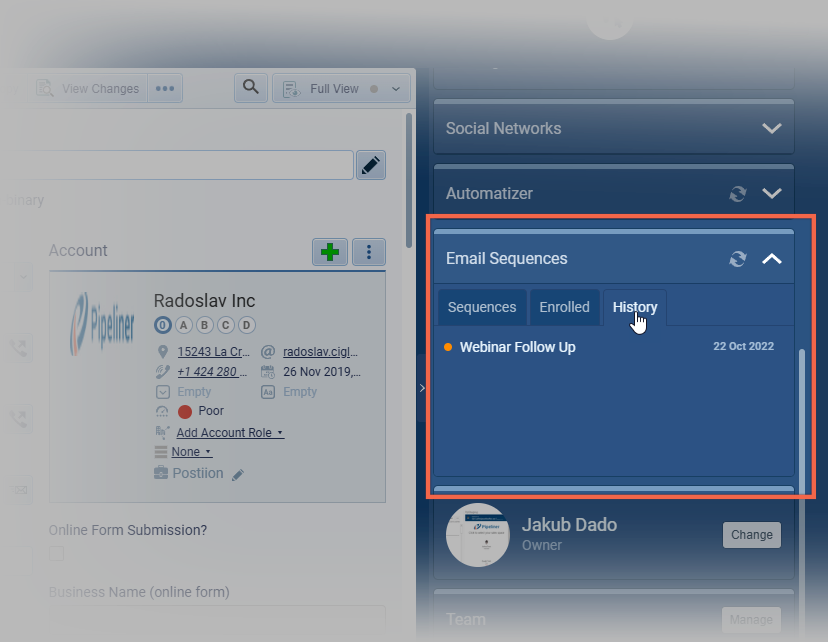The width and height of the screenshot is (828, 642).
Task: Click the record name input field
Action: click(x=177, y=165)
